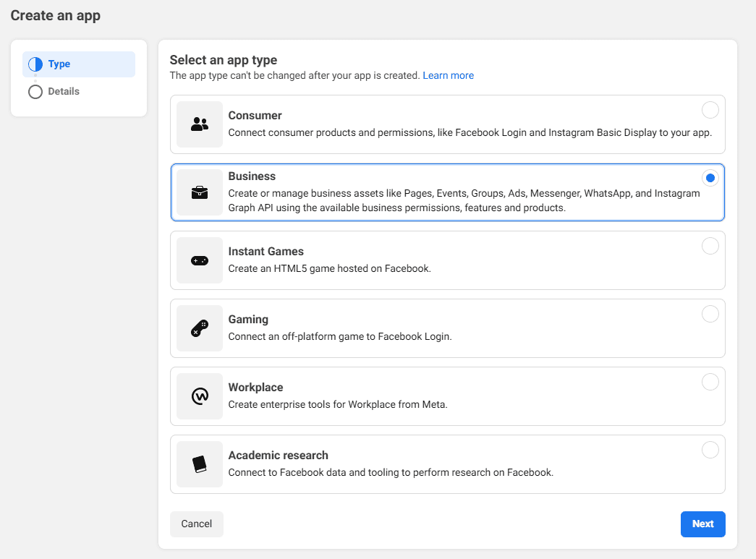This screenshot has height=559, width=756.
Task: Choose the Academic research radio button
Action: (710, 450)
